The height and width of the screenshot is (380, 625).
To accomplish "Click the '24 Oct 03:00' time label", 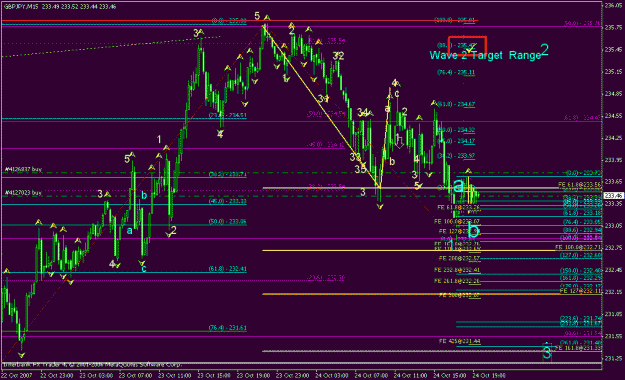I will pos(332,376).
